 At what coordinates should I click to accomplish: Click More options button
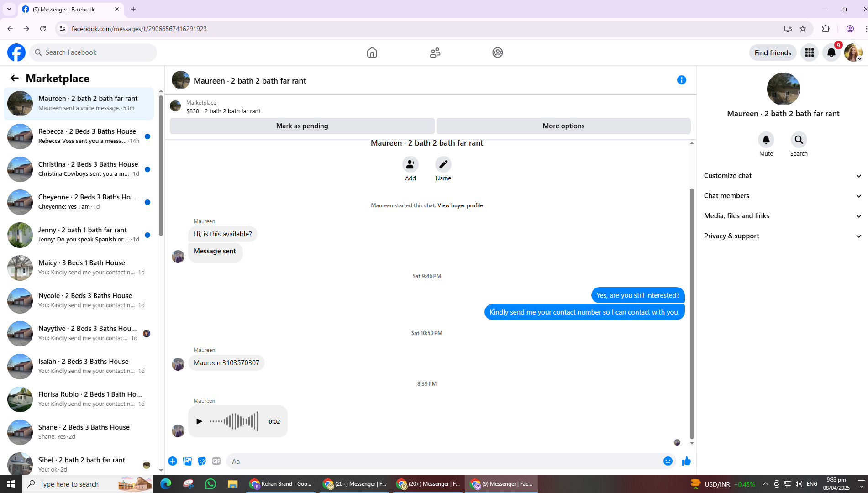(x=563, y=126)
